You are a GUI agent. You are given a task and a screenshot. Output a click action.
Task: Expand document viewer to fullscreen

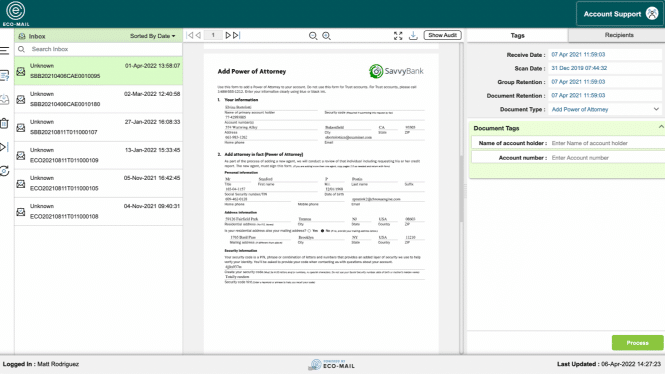(x=398, y=36)
